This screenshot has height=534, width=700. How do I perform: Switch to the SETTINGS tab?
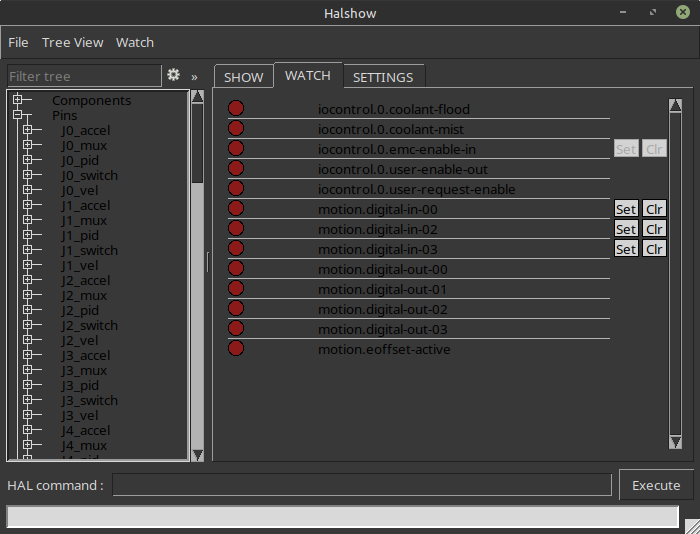[383, 77]
